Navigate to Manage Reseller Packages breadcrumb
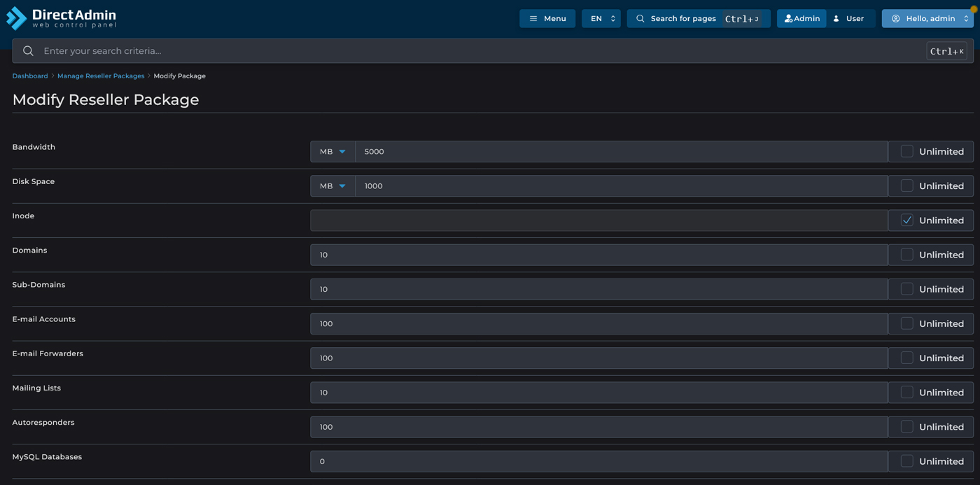The image size is (980, 485). (x=101, y=76)
